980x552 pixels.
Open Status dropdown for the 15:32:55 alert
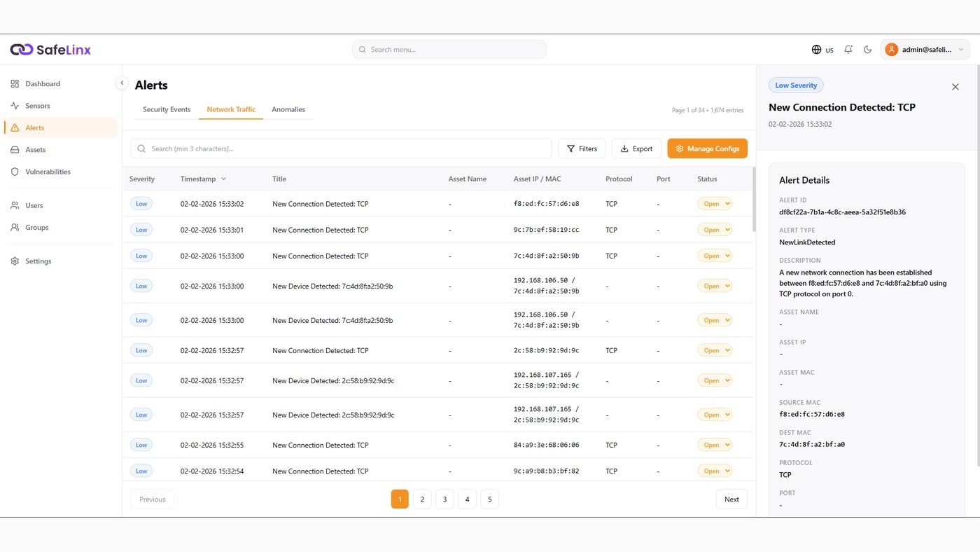(x=715, y=445)
